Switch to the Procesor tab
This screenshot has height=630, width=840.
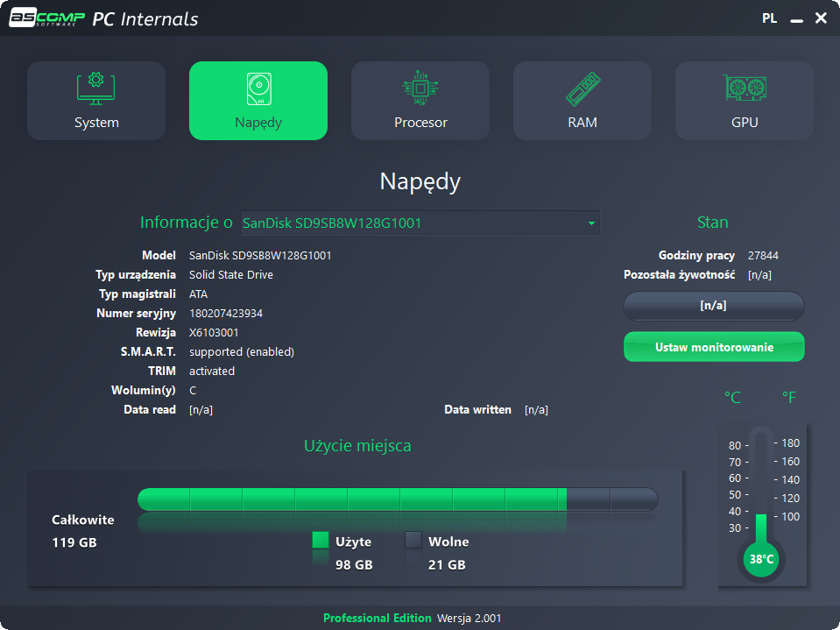(x=420, y=101)
